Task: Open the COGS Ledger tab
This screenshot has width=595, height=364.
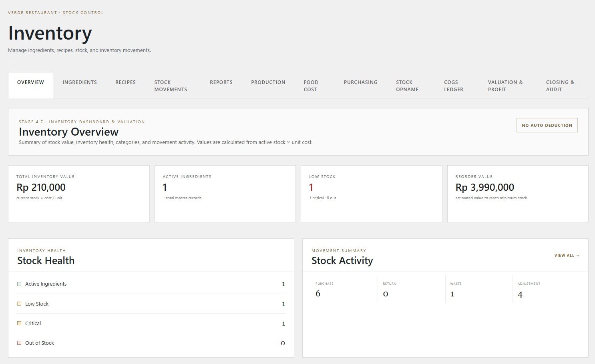Action: click(454, 86)
